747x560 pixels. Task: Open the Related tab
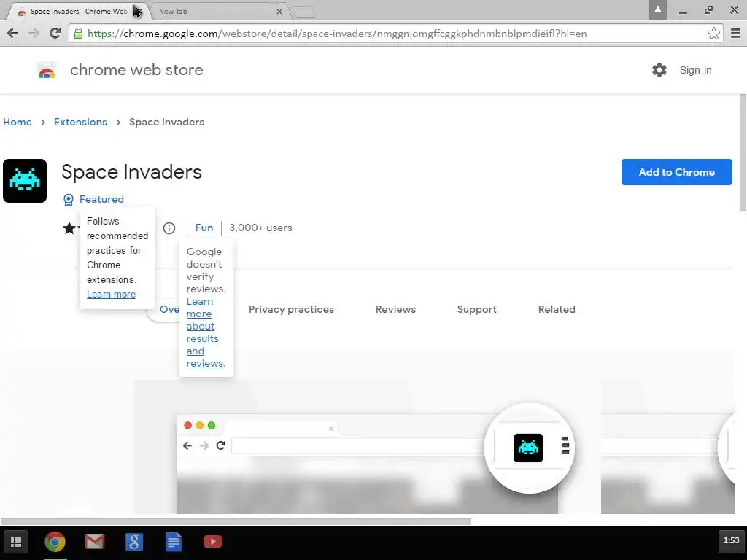pyautogui.click(x=557, y=309)
